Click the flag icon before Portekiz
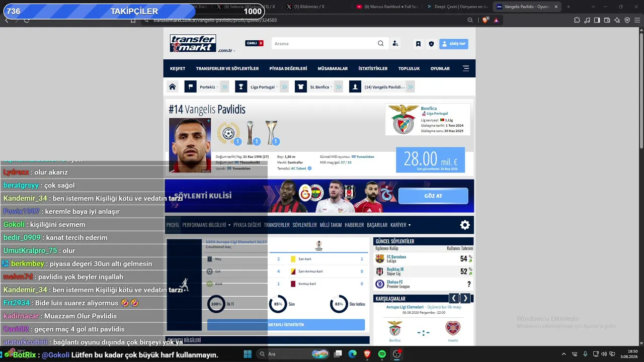This screenshot has width=644, height=362. click(190, 87)
